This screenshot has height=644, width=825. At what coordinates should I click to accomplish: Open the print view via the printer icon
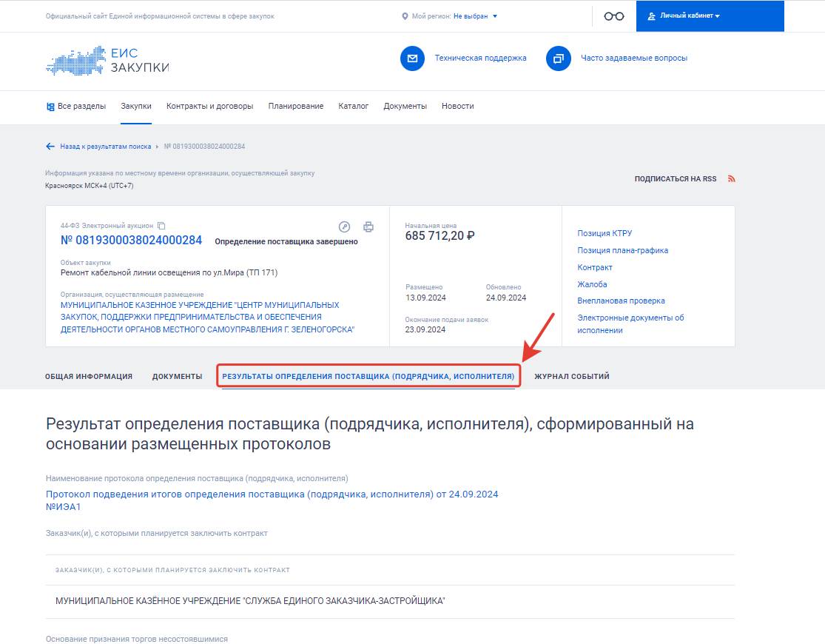pyautogui.click(x=367, y=227)
